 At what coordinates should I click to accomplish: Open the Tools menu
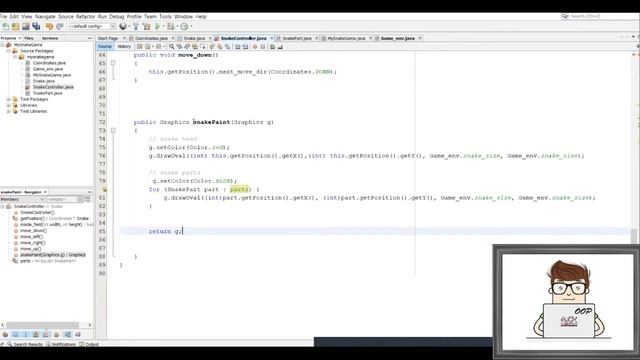[x=165, y=17]
